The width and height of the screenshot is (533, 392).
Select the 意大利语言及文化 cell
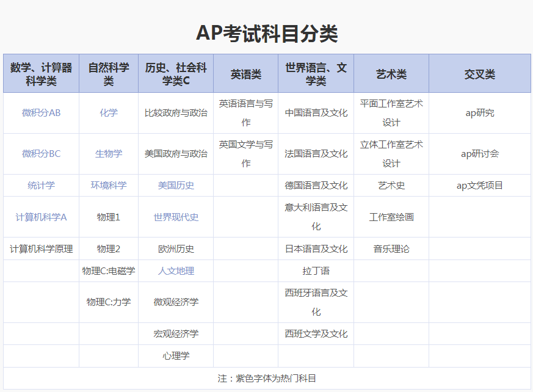pyautogui.click(x=316, y=217)
